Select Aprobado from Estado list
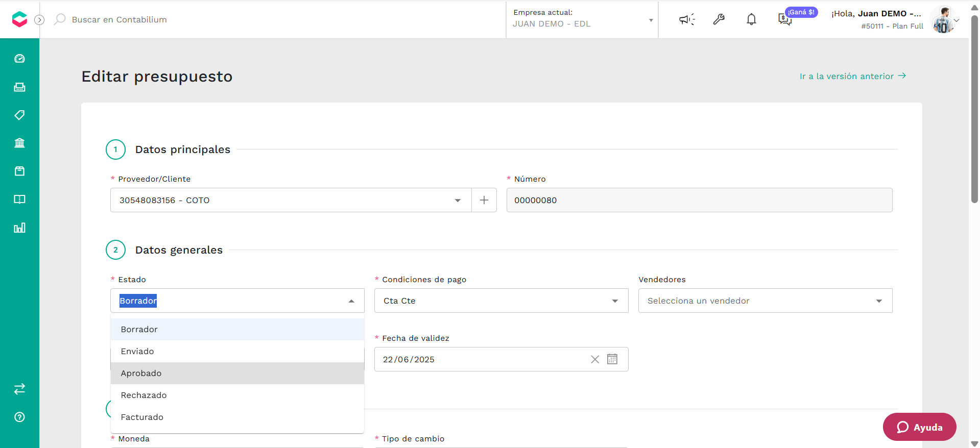Viewport: 980px width, 448px height. point(237,374)
